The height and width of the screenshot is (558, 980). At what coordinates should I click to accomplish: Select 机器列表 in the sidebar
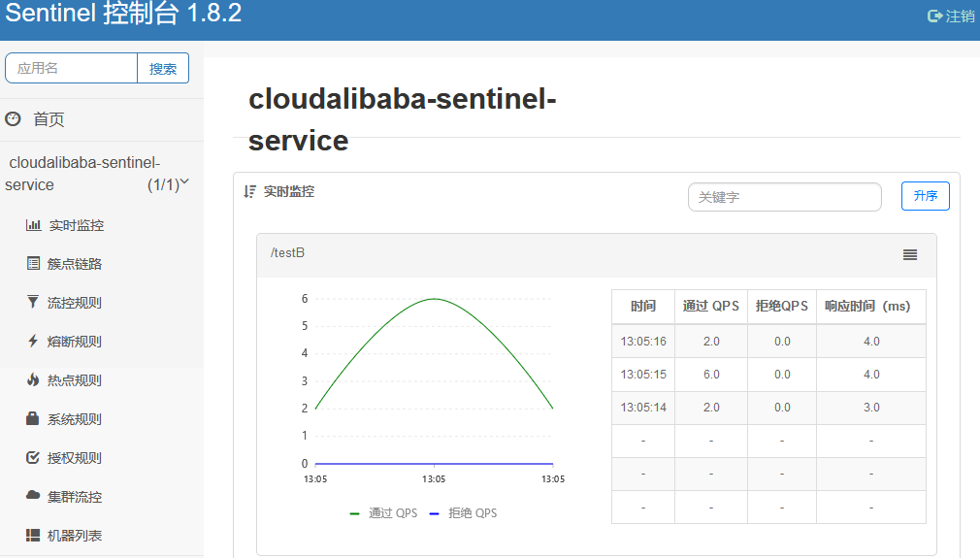pyautogui.click(x=75, y=536)
